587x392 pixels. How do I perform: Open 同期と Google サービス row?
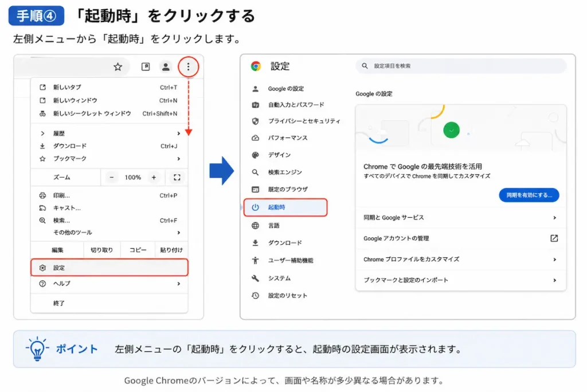click(x=460, y=218)
